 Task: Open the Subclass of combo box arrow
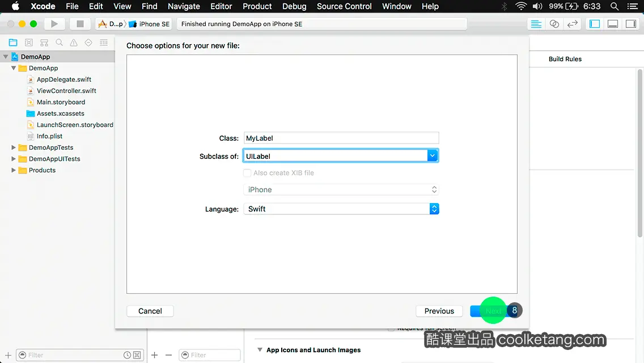tap(433, 156)
